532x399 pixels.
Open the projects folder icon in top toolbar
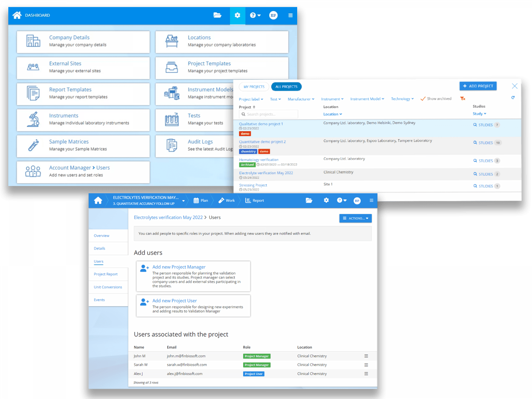[x=218, y=15]
